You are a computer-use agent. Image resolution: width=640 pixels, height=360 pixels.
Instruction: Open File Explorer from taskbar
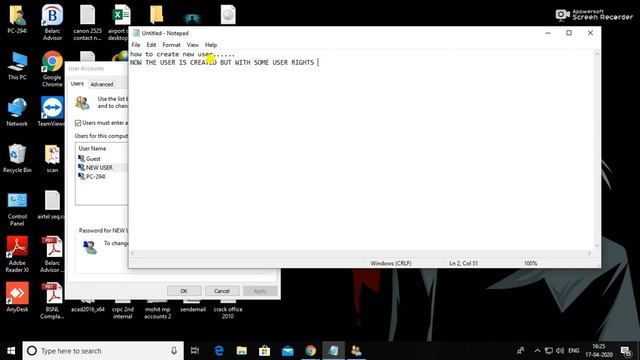[x=242, y=351]
